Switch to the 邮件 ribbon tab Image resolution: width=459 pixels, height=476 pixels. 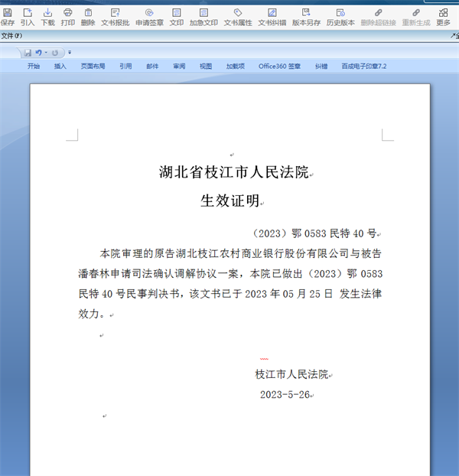[x=152, y=66]
